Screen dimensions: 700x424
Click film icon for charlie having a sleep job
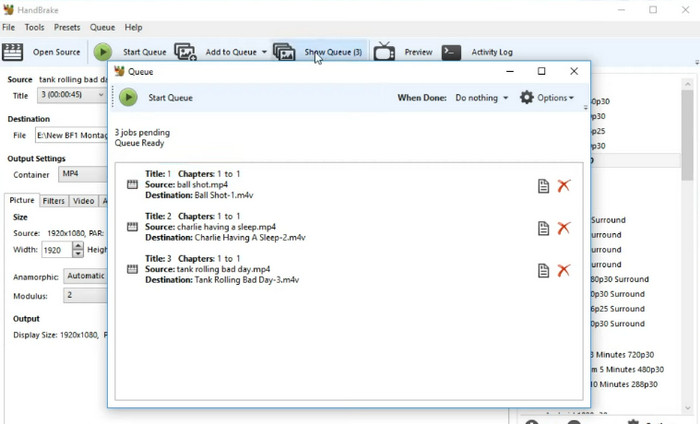pos(132,227)
